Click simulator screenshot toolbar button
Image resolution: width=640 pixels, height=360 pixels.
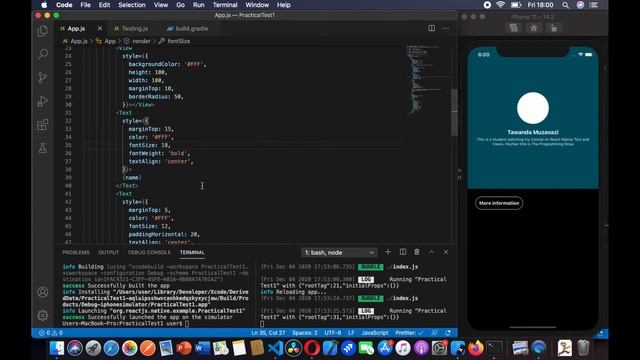513,28
